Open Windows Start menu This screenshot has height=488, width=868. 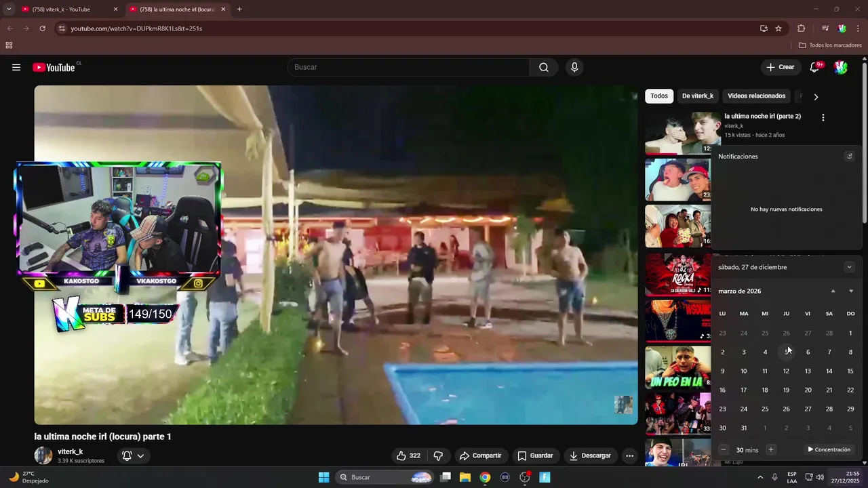323,477
